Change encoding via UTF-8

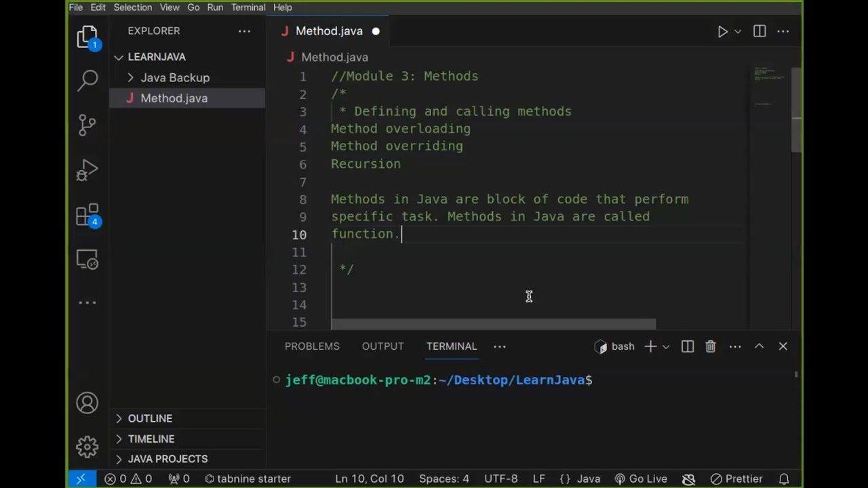coord(501,479)
